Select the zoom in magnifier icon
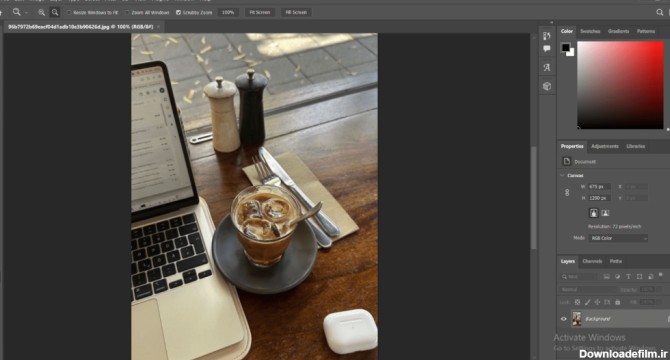 tap(41, 12)
